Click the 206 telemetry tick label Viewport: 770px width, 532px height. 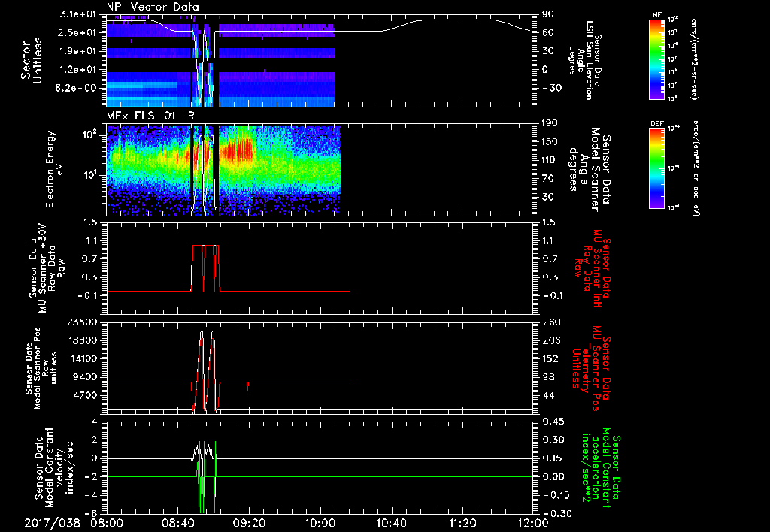(x=552, y=340)
